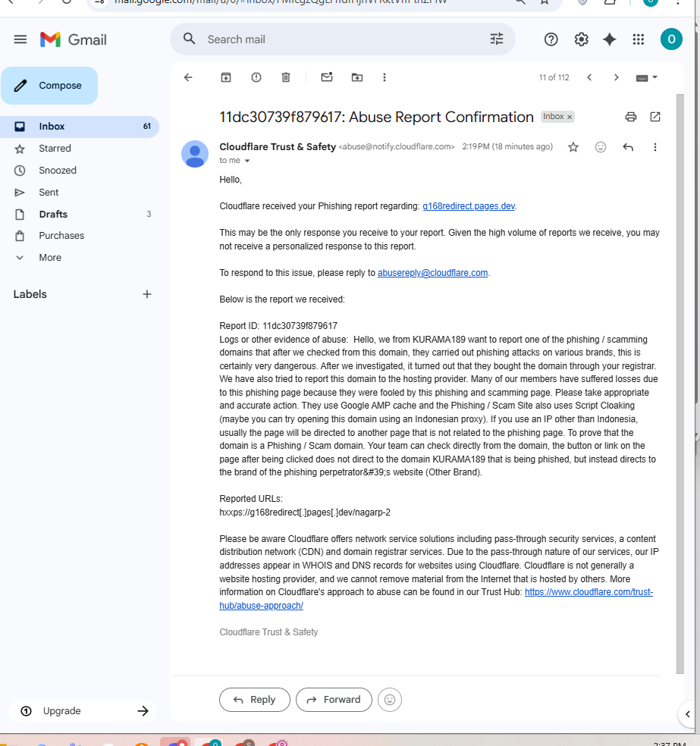
Task: Star the Cloudflare email
Action: 573,147
